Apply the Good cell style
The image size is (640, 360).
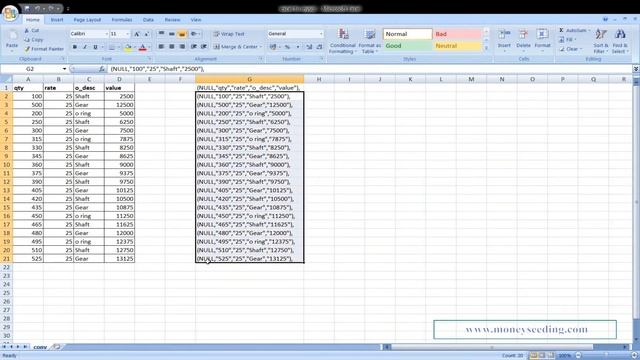click(x=407, y=46)
